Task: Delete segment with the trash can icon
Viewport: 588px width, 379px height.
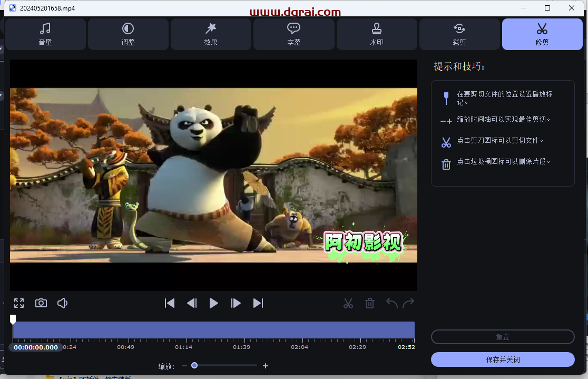Action: [x=370, y=303]
